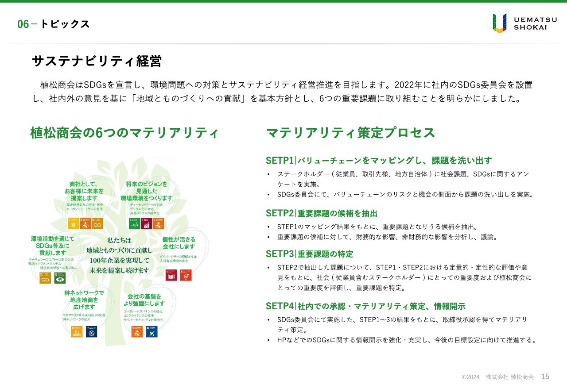Click the SDG 7 sun energy icon
The image size is (567, 392).
pos(73,224)
